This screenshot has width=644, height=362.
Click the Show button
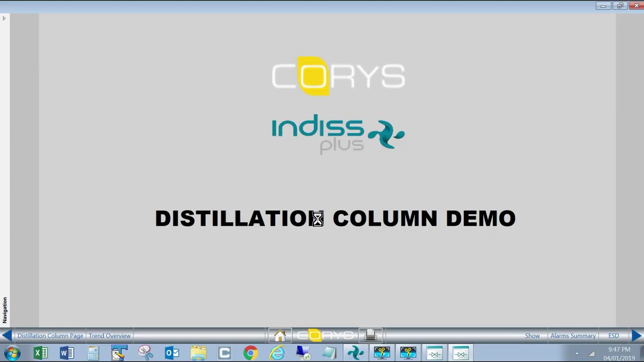[532, 336]
